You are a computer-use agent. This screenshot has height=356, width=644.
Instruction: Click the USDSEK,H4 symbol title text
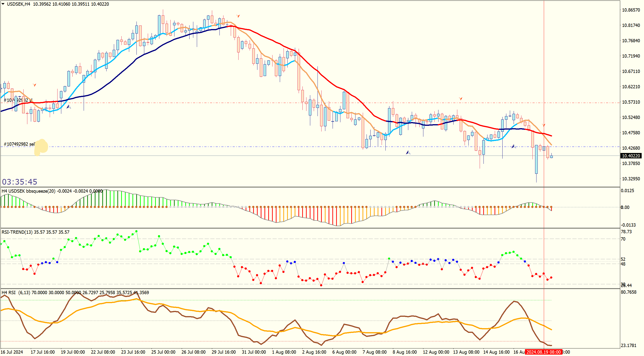18,4
